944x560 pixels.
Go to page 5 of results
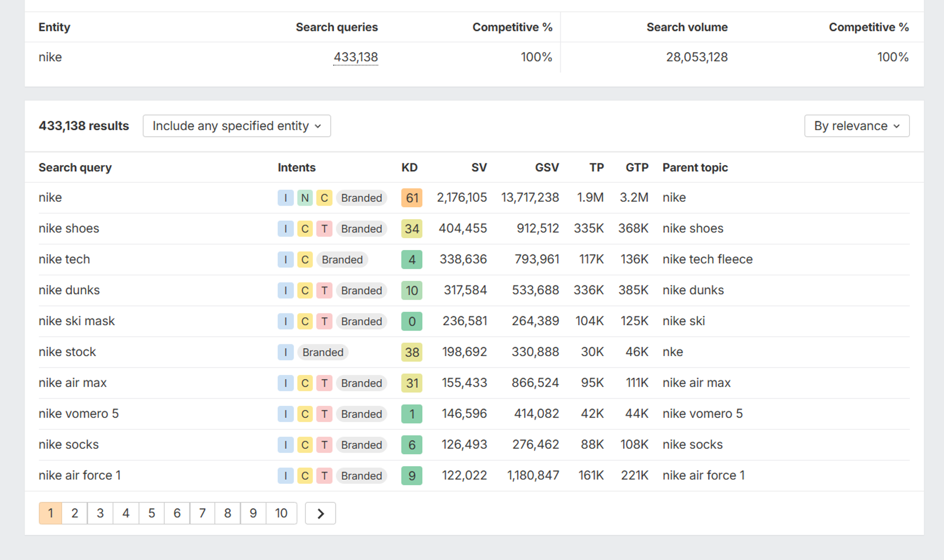151,513
